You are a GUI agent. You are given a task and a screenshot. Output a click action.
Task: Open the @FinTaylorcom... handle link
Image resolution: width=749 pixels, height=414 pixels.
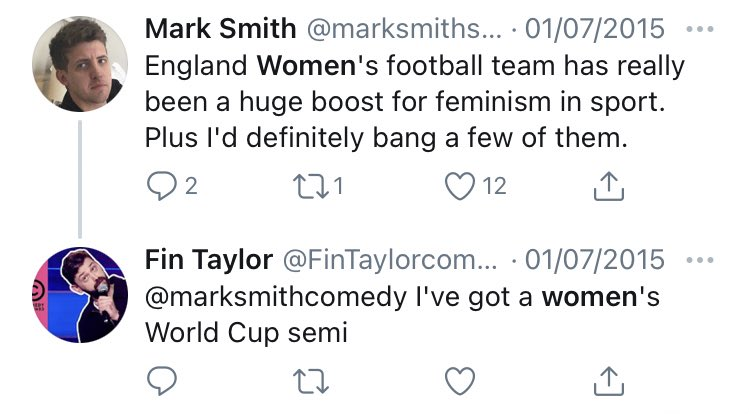(x=394, y=261)
